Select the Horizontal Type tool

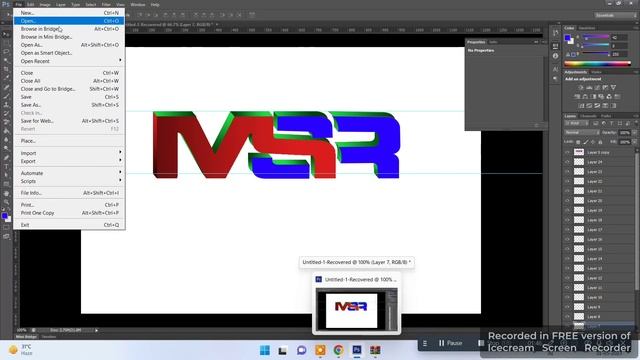[6, 166]
